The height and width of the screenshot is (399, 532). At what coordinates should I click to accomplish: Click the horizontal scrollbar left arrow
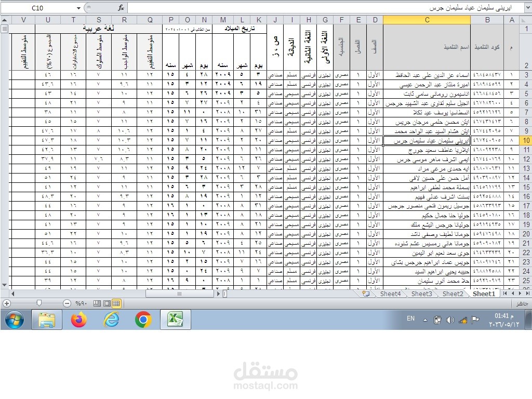pyautogui.click(x=13, y=294)
